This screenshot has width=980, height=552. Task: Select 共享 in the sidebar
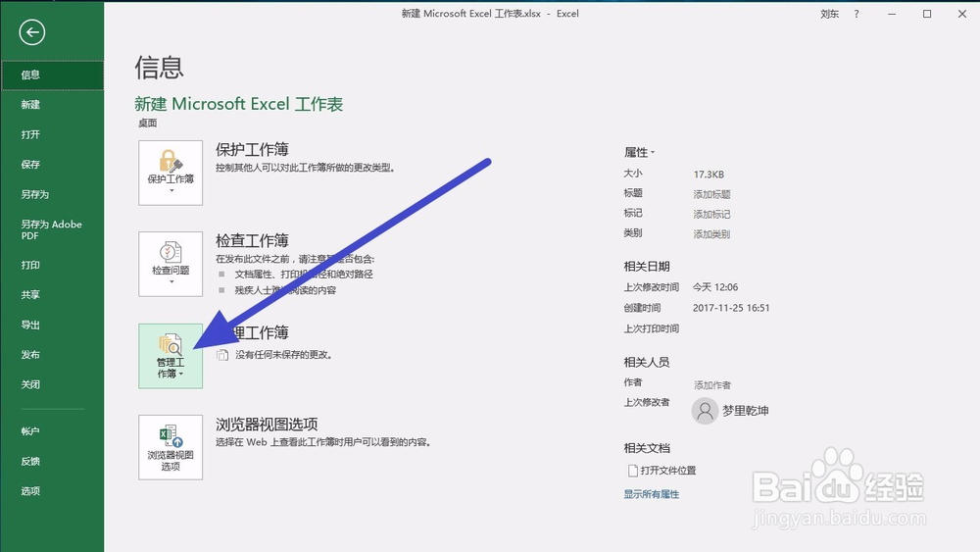(52, 294)
